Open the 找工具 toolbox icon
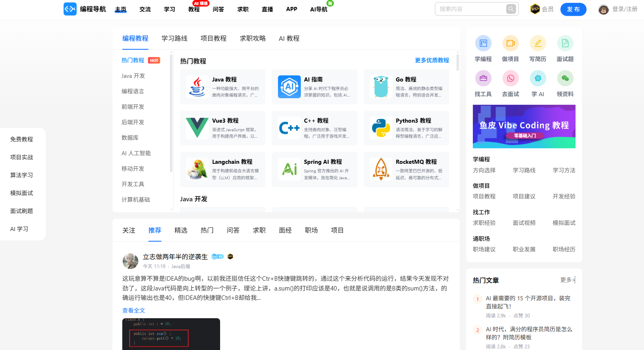Viewport: 644px width, 350px height. tap(483, 78)
